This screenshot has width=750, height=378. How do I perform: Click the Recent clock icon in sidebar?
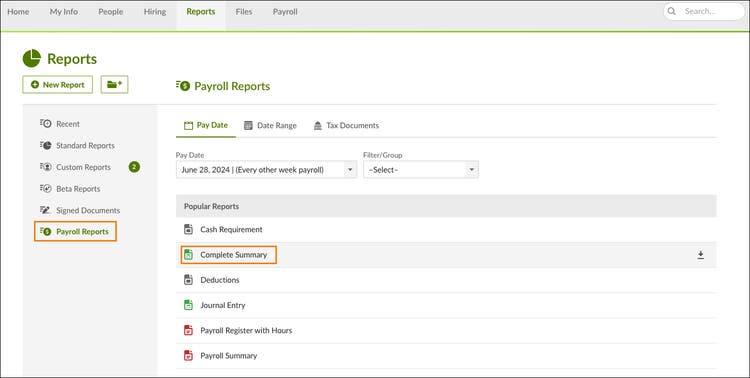click(45, 124)
